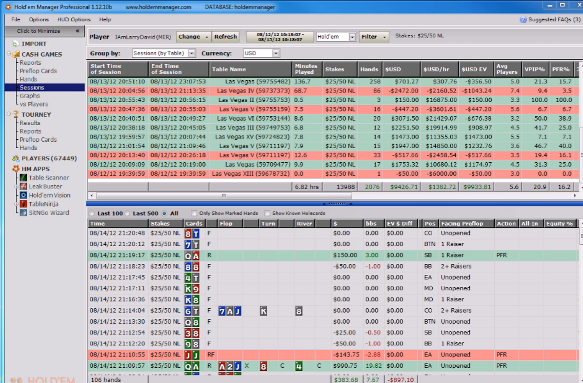583x383 pixels.
Task: Launch SitNGo Wizard app icon
Action: (x=23, y=213)
